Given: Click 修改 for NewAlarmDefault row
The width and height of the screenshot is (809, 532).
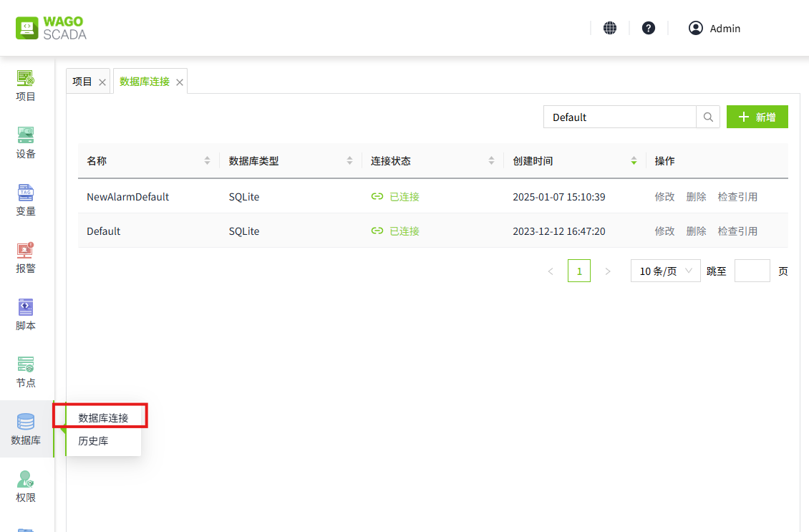Looking at the screenshot, I should click(x=664, y=197).
